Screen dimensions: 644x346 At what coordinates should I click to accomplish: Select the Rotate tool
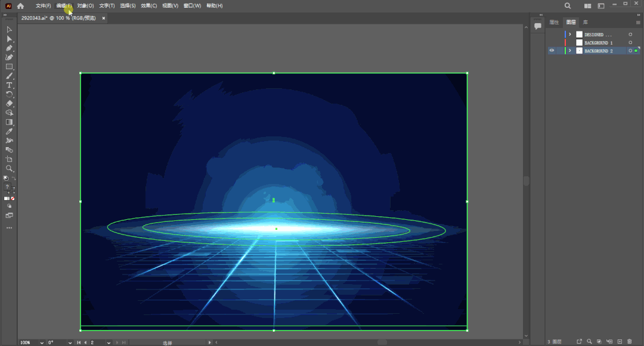(x=9, y=94)
